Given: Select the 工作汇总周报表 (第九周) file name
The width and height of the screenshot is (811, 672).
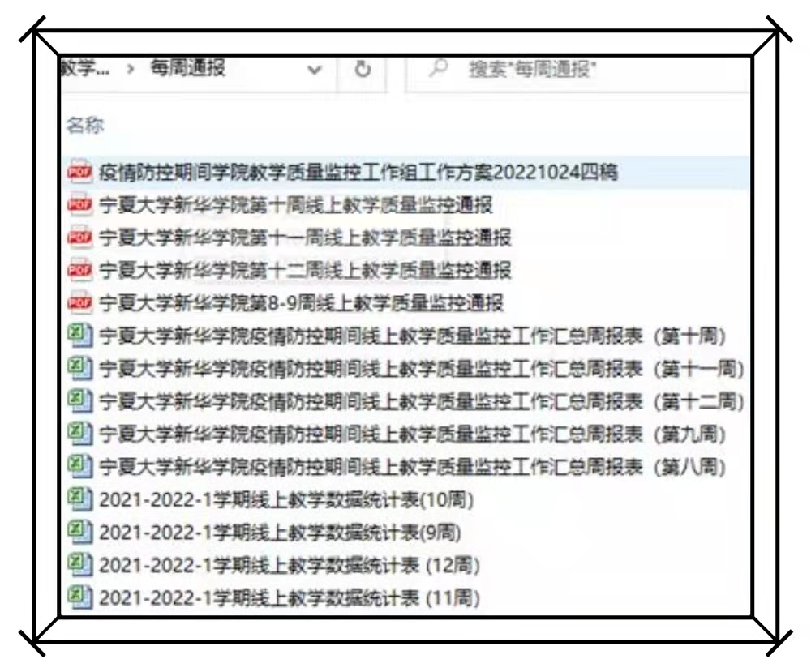Looking at the screenshot, I should 412,434.
